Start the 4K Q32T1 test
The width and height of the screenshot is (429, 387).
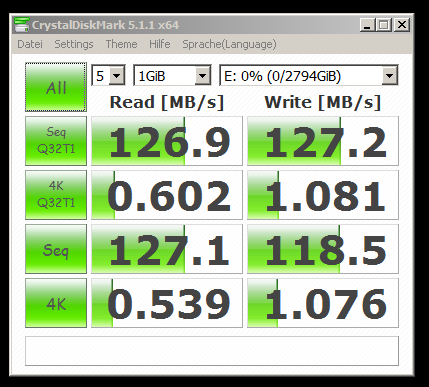tap(56, 195)
